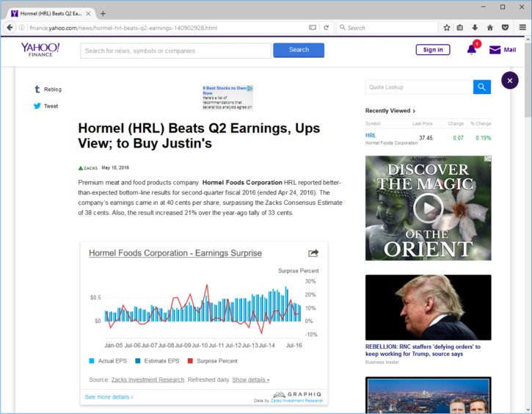Click Quote Lookup magnifier button
The image size is (532, 414).
pyautogui.click(x=482, y=87)
